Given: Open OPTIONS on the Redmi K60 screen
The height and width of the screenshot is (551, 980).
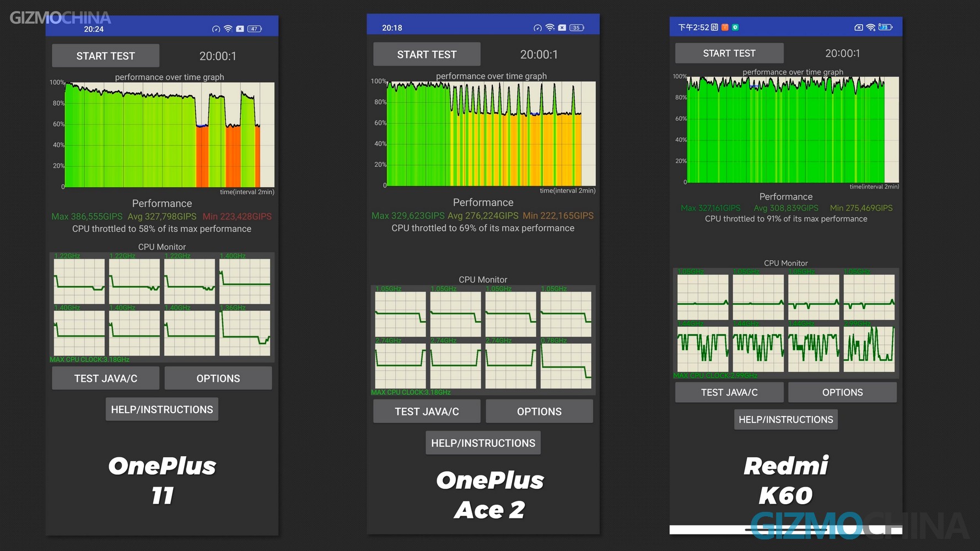Looking at the screenshot, I should (x=842, y=392).
